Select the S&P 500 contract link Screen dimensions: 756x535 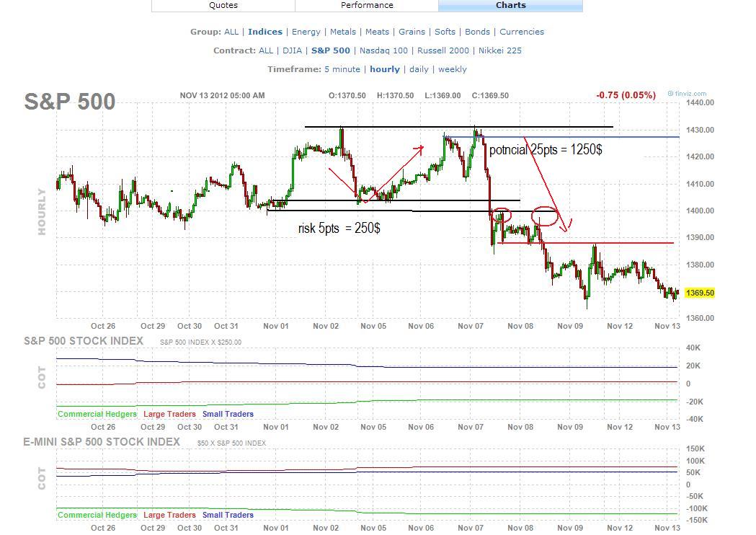tap(331, 50)
